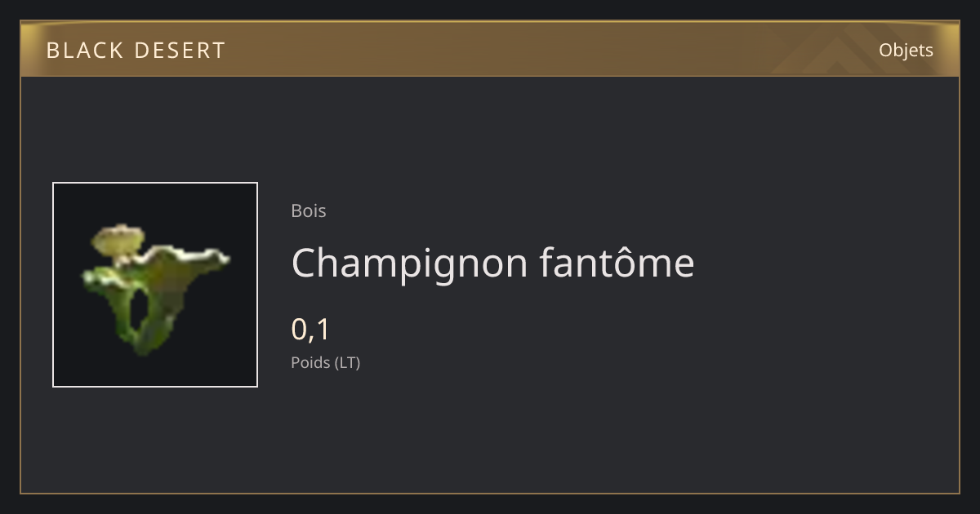Click the Champignon fantôme item name

(492, 263)
